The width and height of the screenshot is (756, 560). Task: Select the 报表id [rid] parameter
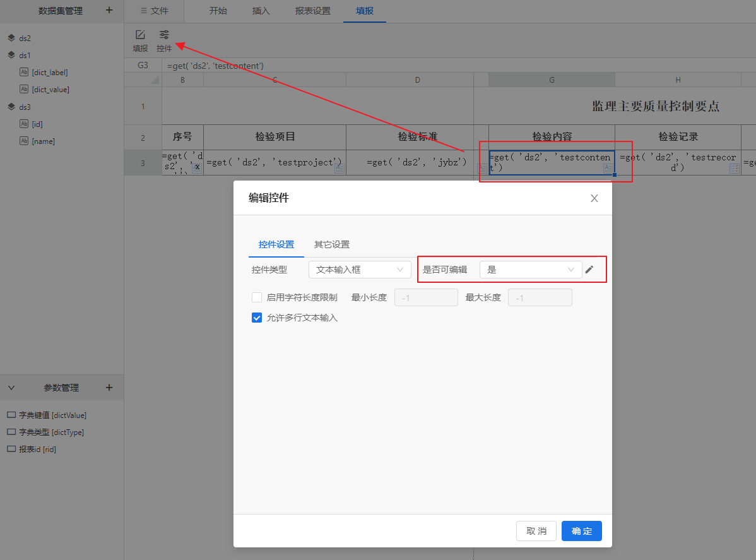click(x=38, y=449)
